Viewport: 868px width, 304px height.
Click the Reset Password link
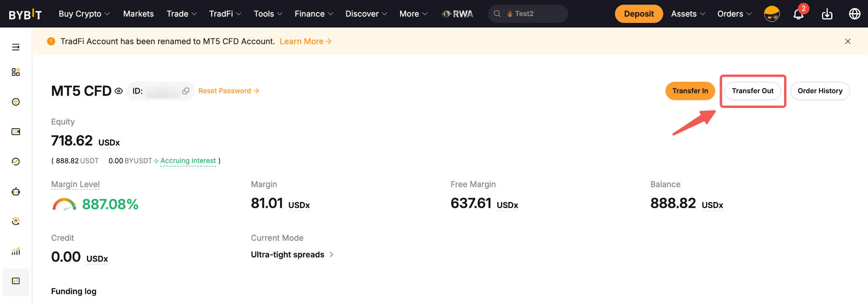pos(229,91)
